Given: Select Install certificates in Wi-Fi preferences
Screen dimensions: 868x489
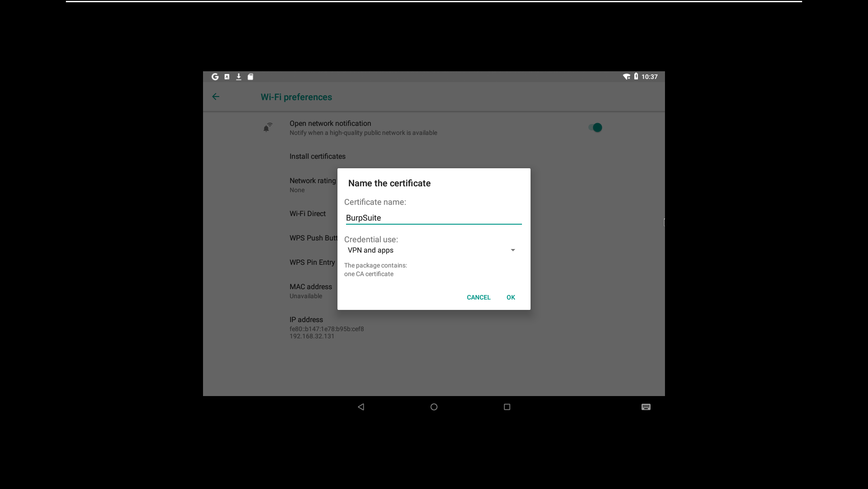Looking at the screenshot, I should [318, 157].
